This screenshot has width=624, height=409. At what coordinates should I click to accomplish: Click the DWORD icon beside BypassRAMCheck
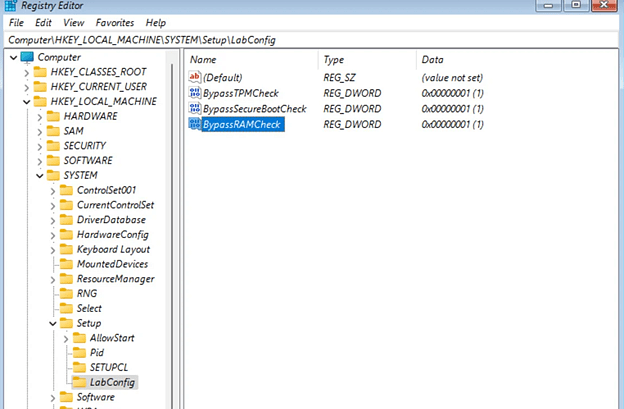click(x=195, y=124)
